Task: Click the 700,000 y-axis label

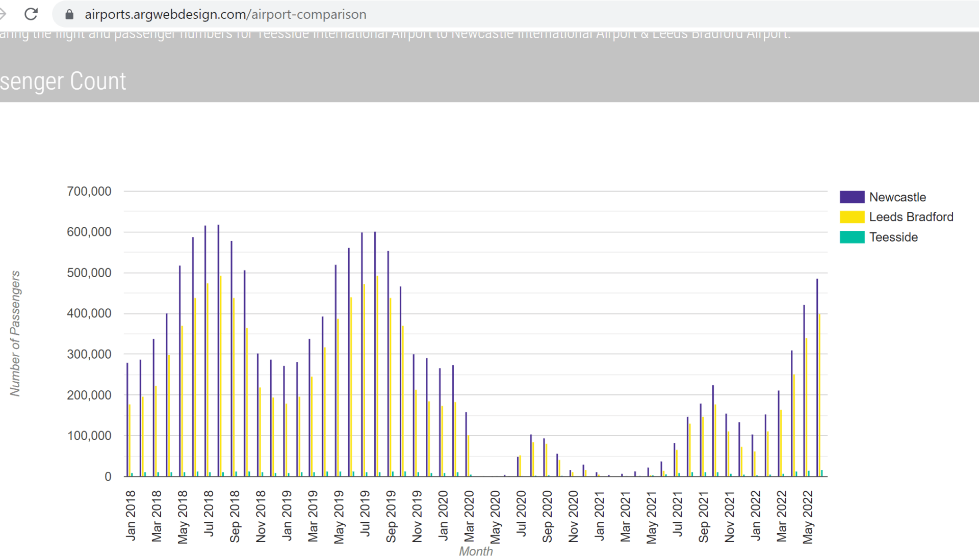Action: tap(89, 192)
